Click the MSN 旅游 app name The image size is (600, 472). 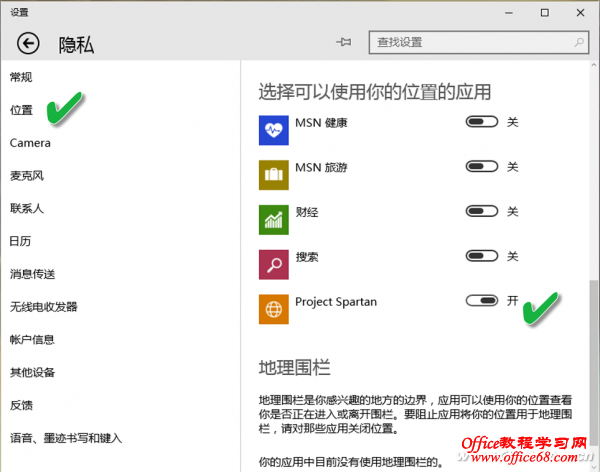(x=321, y=168)
